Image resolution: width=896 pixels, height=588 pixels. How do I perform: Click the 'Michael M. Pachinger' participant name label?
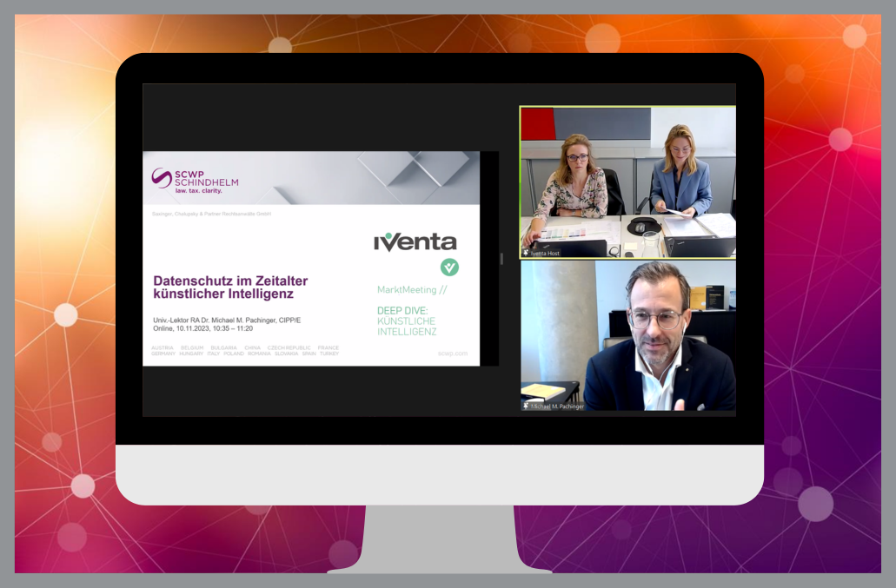click(557, 406)
